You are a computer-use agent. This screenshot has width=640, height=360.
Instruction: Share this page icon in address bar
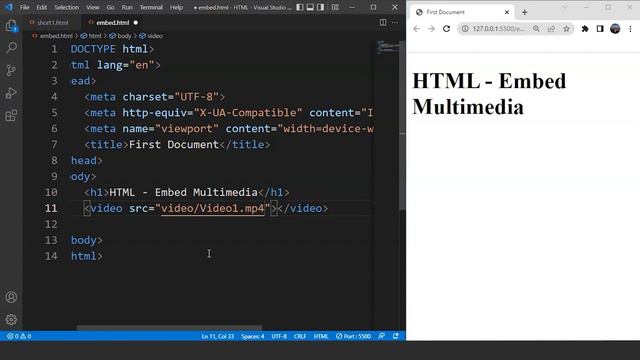pyautogui.click(x=551, y=29)
